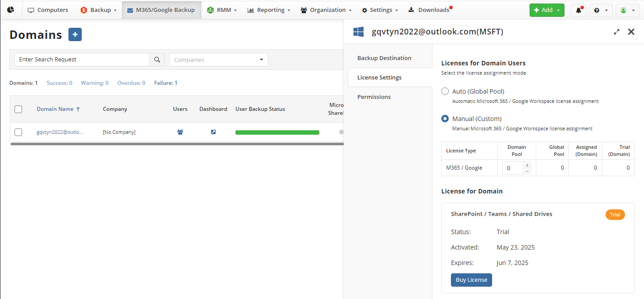This screenshot has width=644, height=299.
Task: Expand the Organization menu
Action: point(326,10)
